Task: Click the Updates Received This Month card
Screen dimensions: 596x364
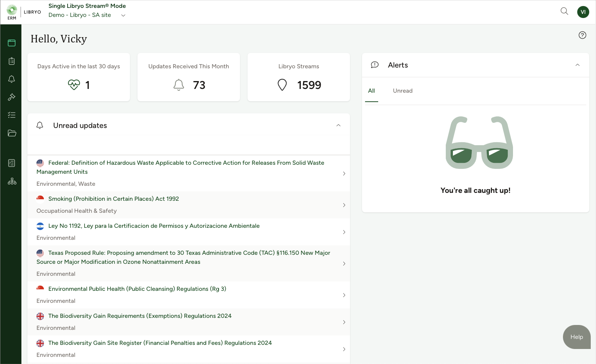Action: pyautogui.click(x=189, y=77)
